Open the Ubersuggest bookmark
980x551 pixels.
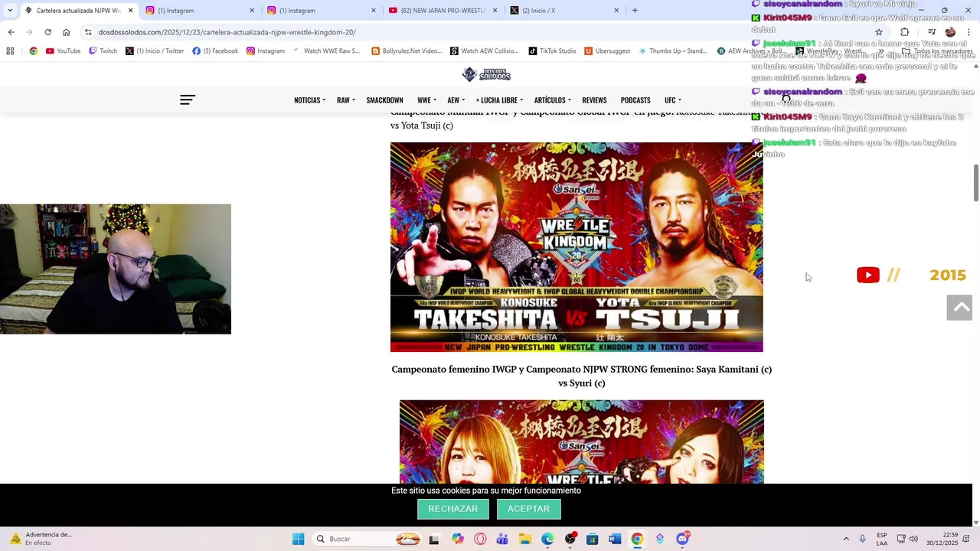607,51
